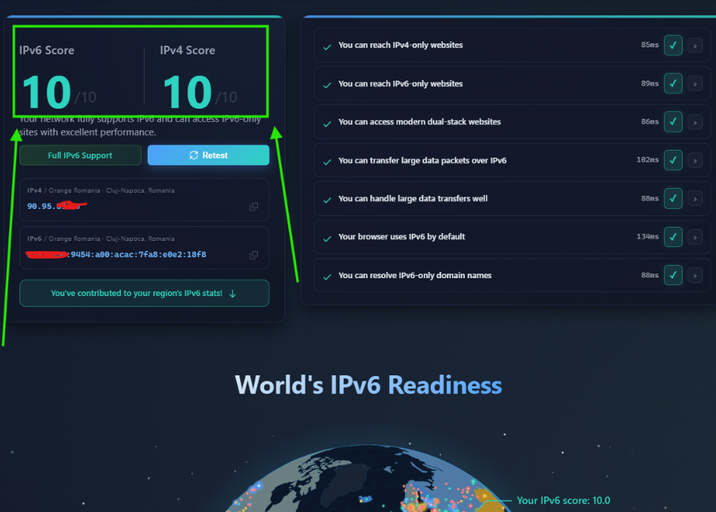Click status checkmark for browser IPv6 default test
716x512 pixels.
click(673, 237)
